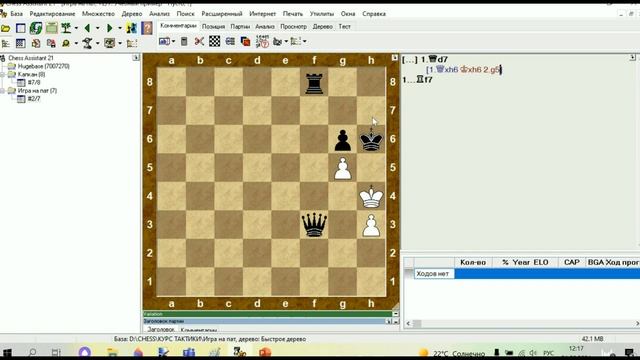Click the numbered question mark icon
Screen dimensions: 640x360
click(x=262, y=41)
